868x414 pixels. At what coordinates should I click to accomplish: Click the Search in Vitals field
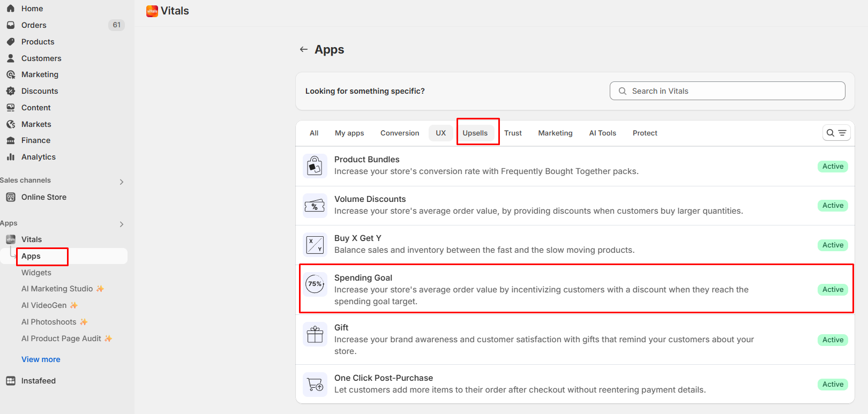pos(728,91)
